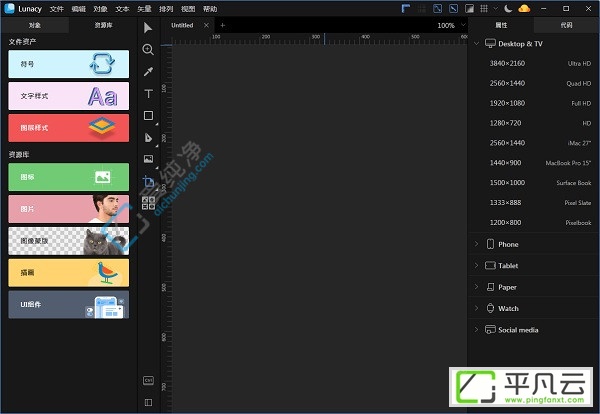Expand the Tablet preset group

476,265
